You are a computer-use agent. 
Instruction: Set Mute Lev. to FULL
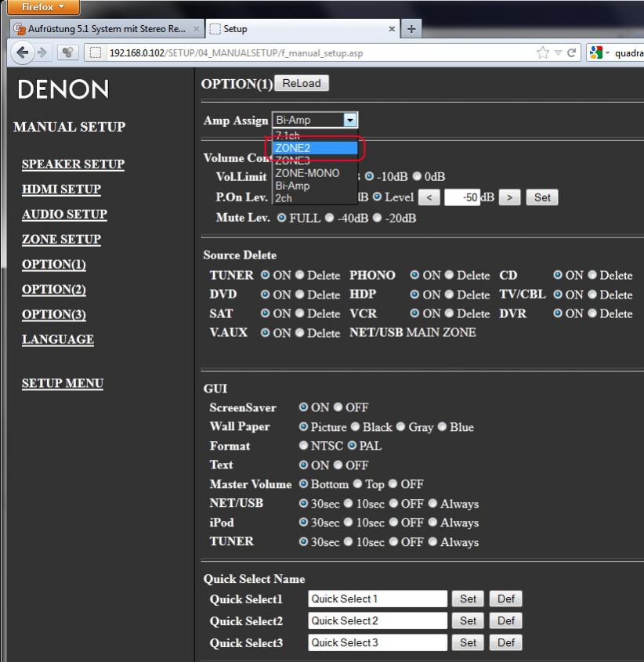pyautogui.click(x=281, y=218)
